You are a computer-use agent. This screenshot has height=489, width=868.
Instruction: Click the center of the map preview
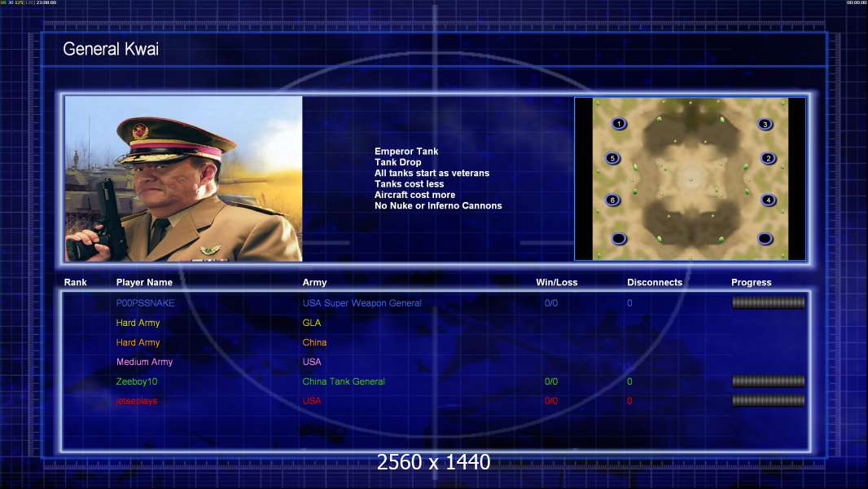[x=690, y=178]
